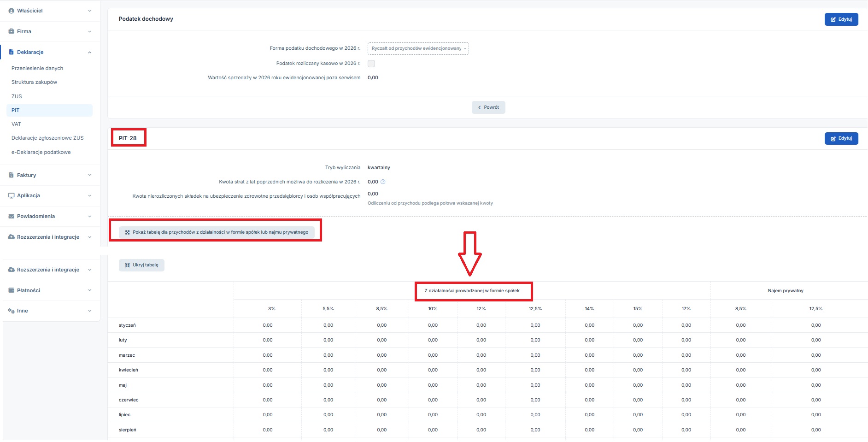The image size is (868, 442).
Task: Click the Wartość sprzedaży 0,00 value
Action: (x=373, y=77)
